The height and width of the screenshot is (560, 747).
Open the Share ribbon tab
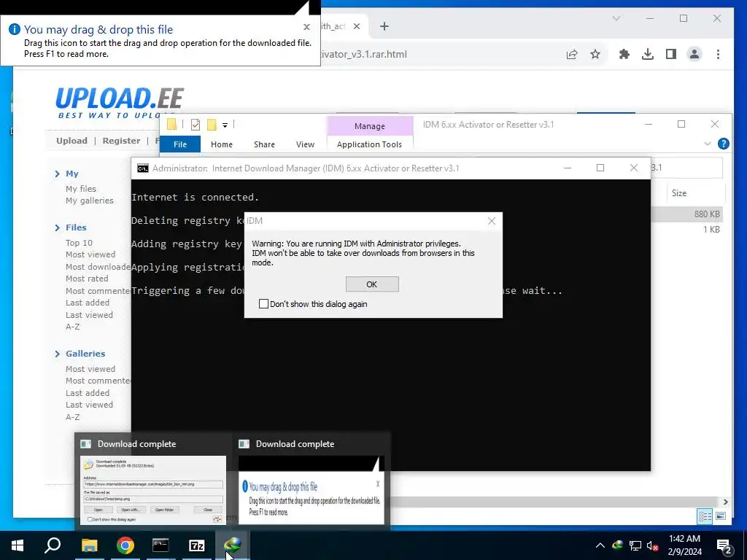(x=264, y=144)
